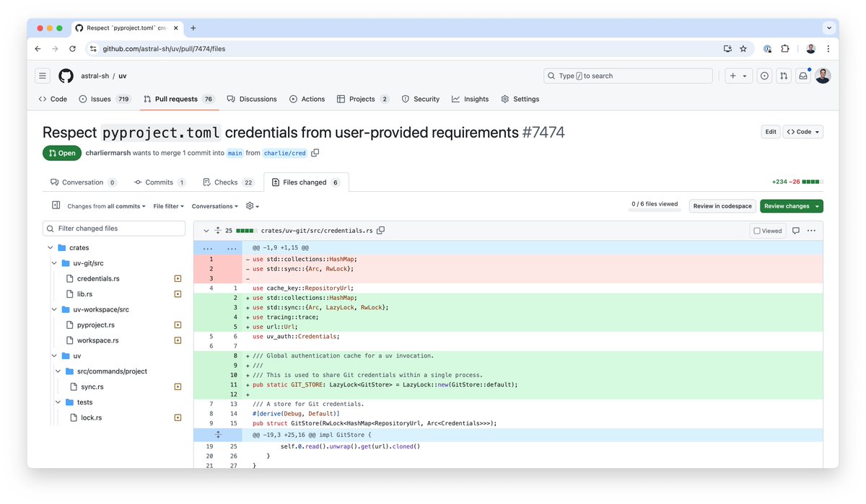
Task: Collapse the uv-git/src folder
Action: point(55,263)
